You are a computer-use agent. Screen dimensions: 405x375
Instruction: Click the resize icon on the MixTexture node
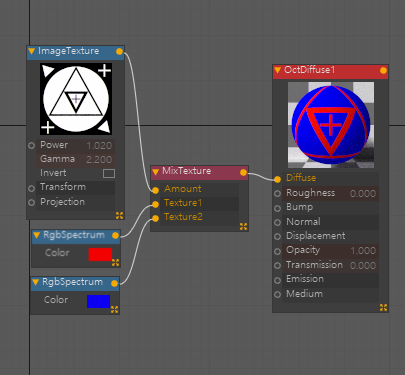click(243, 227)
